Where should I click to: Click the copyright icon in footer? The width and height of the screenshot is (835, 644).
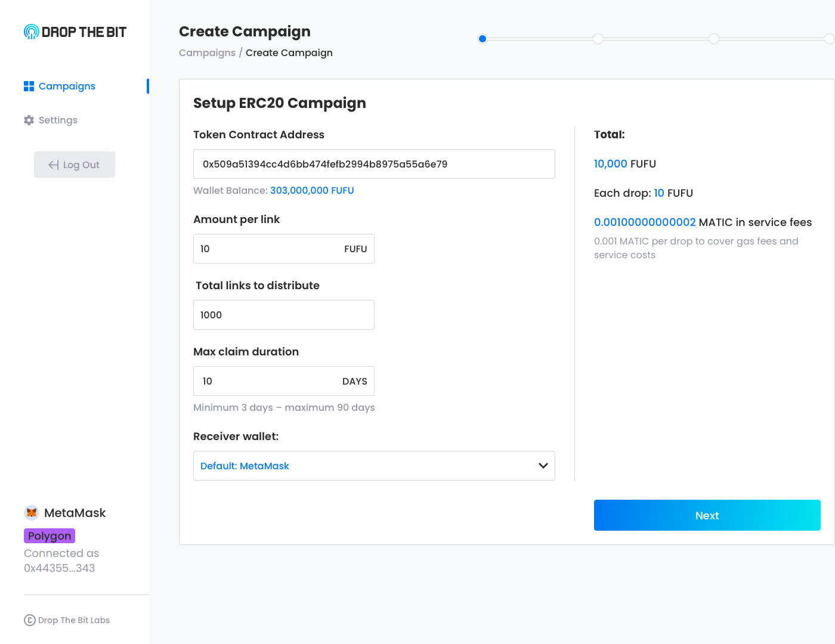tap(30, 620)
